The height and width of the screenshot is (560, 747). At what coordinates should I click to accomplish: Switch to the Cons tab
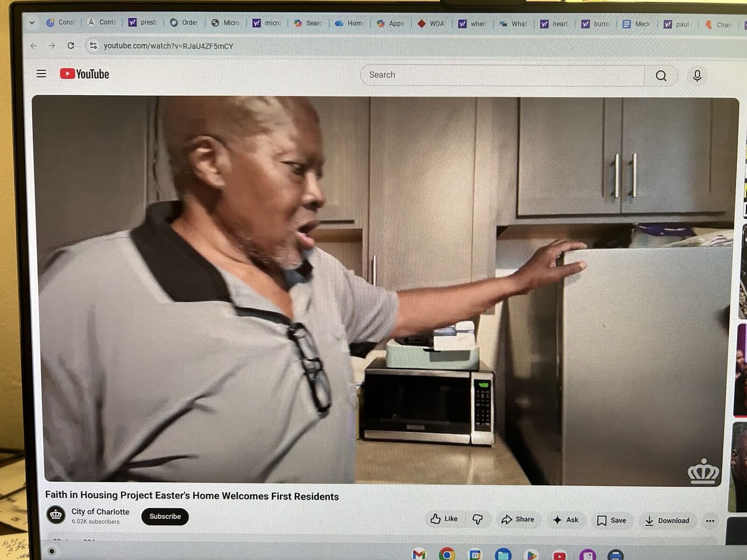coord(61,22)
